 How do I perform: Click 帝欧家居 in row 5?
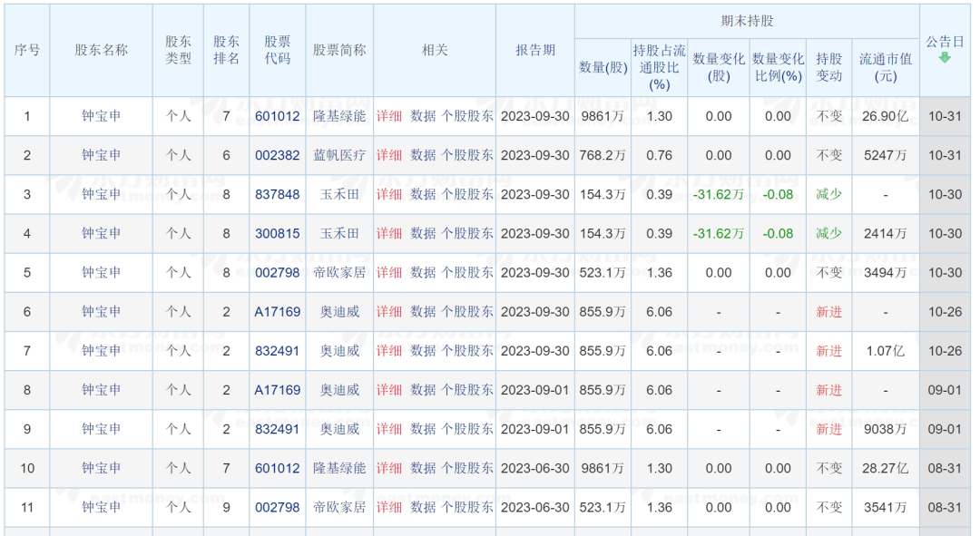pyautogui.click(x=339, y=272)
